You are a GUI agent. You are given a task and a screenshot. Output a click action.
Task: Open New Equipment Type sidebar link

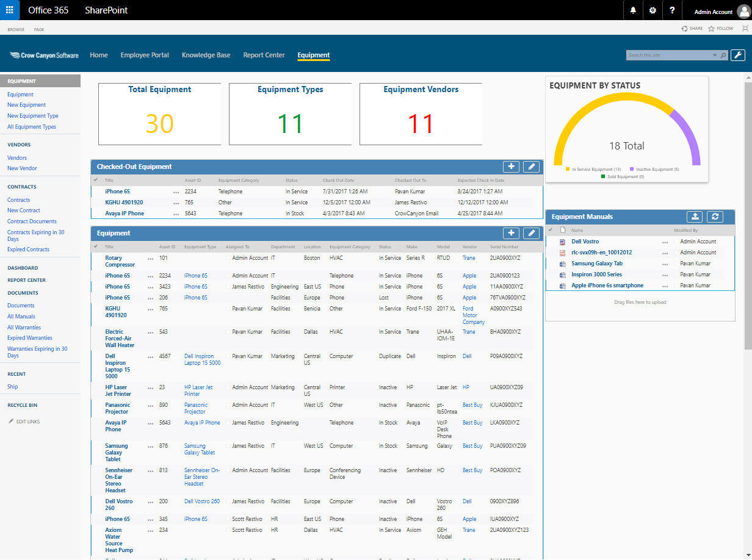[33, 116]
